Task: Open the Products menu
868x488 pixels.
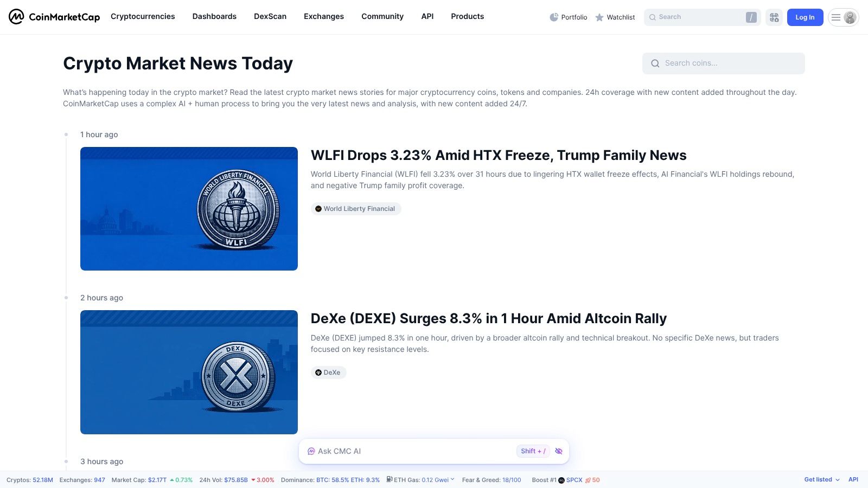Action: (x=467, y=16)
